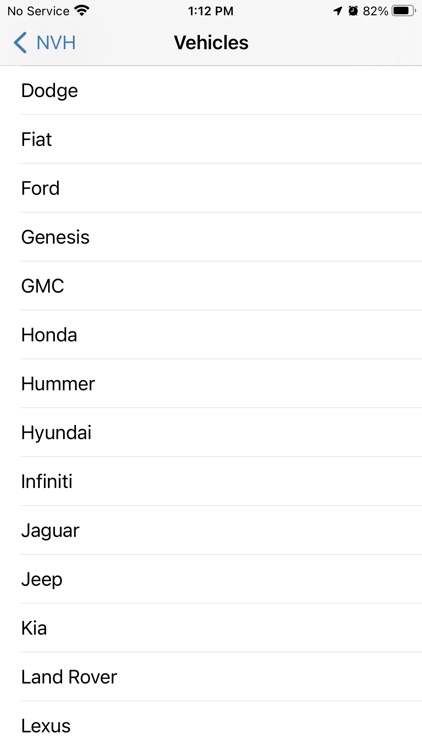The height and width of the screenshot is (750, 422).
Task: Open the Infiniti row
Action: (211, 481)
